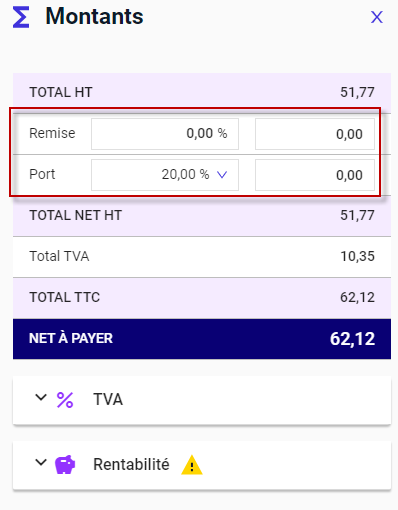The image size is (398, 510).
Task: Click the TOTAL HT row
Action: pyautogui.click(x=202, y=92)
